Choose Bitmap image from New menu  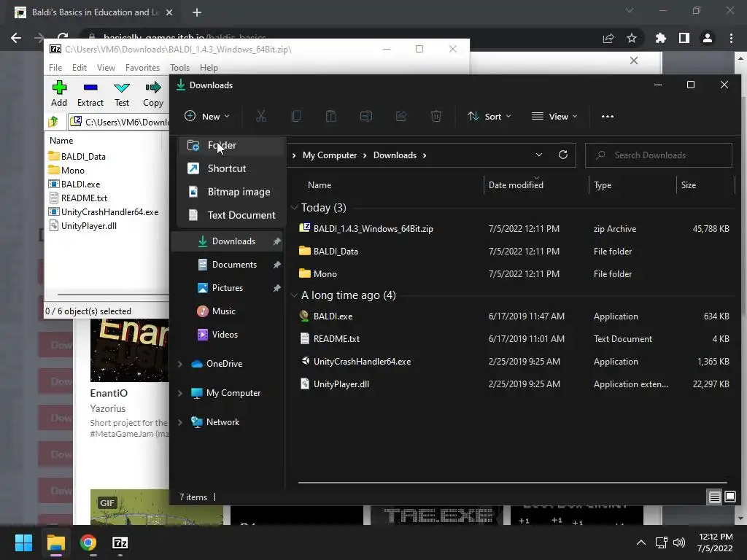tap(231, 192)
